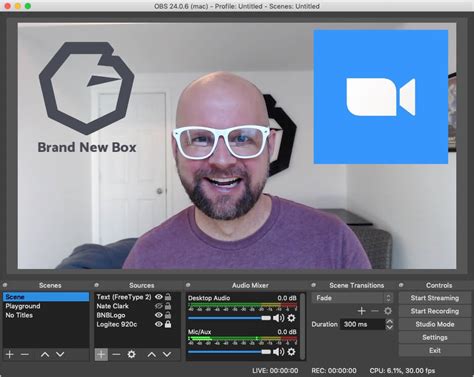Image resolution: width=474 pixels, height=377 pixels.
Task: Click the Desktop Audio 0.0 dB level readout
Action: (x=287, y=298)
